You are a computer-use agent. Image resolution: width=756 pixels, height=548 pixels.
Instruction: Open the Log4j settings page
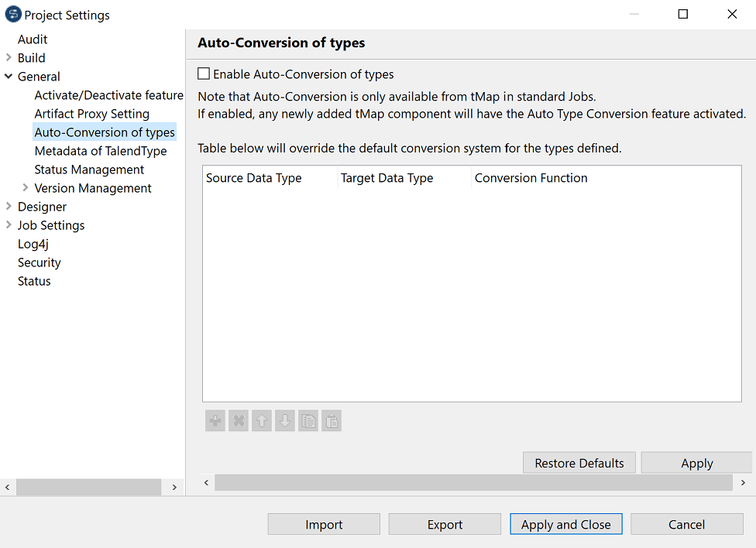pyautogui.click(x=33, y=243)
